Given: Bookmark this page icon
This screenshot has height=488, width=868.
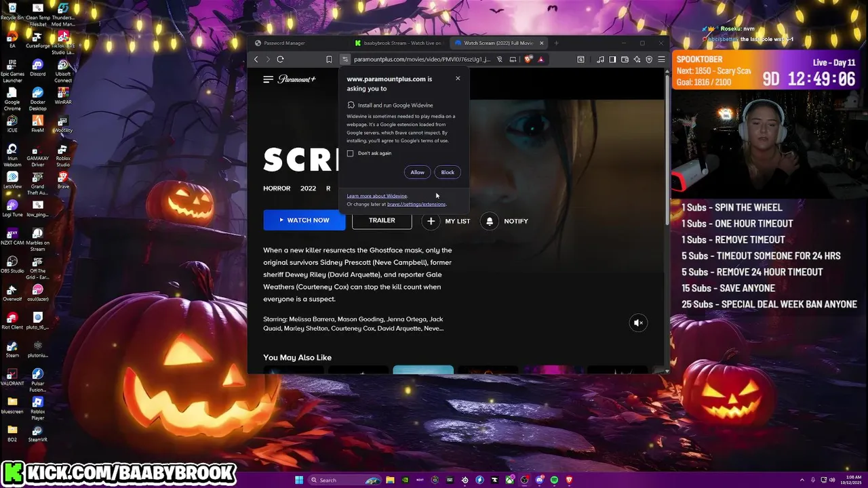Looking at the screenshot, I should coord(329,60).
